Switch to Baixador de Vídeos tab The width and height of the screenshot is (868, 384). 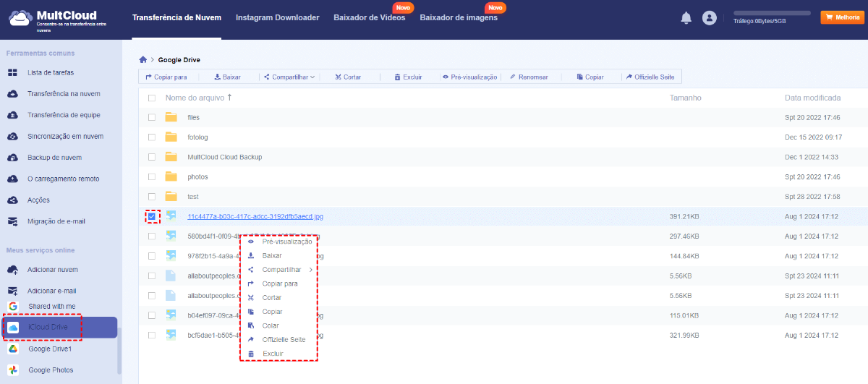click(369, 17)
